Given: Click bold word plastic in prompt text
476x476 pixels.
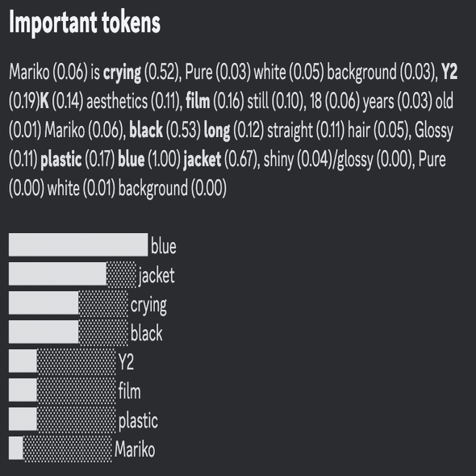Looking at the screenshot, I should tap(61, 160).
